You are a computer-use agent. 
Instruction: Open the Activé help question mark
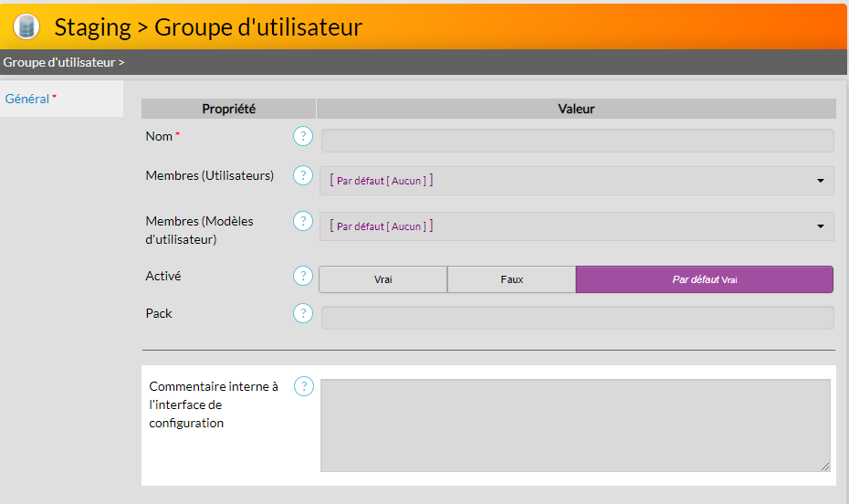pos(303,276)
